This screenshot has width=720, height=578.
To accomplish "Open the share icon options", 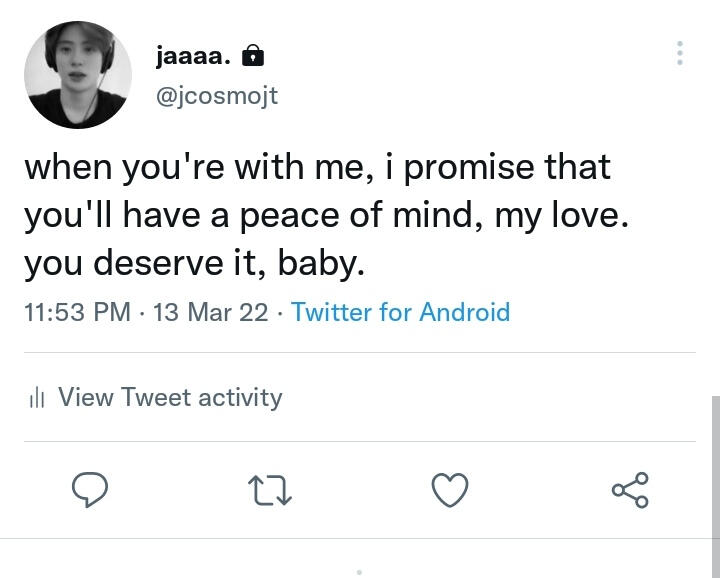I will click(x=630, y=490).
